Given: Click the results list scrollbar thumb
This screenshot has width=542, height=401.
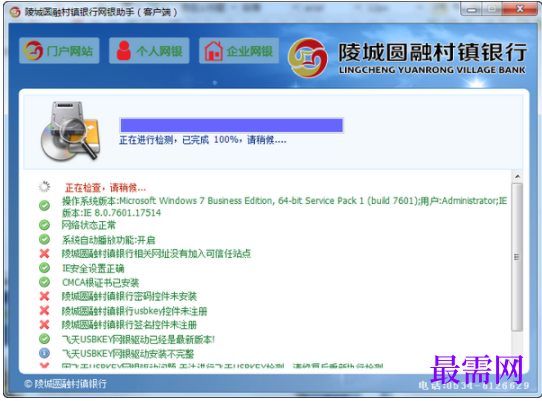Looking at the screenshot, I should [517, 257].
